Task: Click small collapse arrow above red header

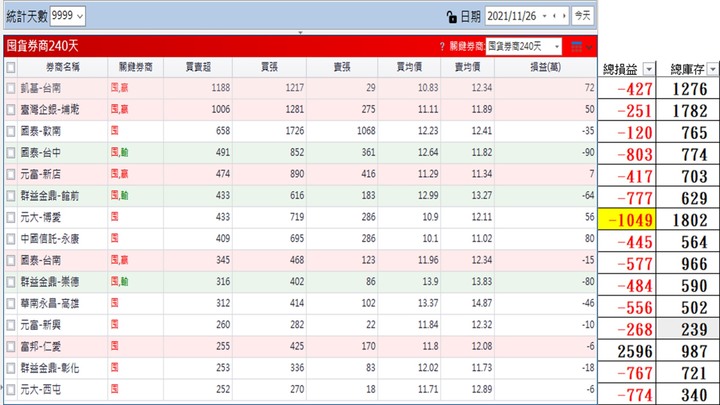Action: pyautogui.click(x=300, y=33)
